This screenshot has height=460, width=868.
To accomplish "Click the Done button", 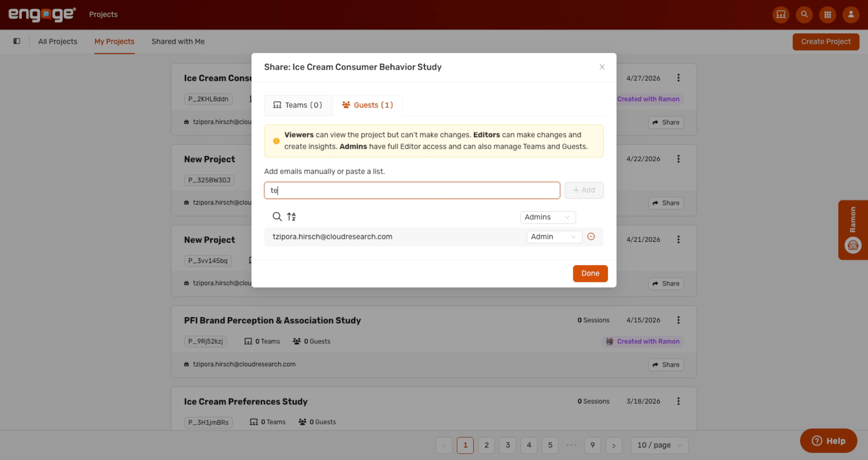I will tap(590, 273).
